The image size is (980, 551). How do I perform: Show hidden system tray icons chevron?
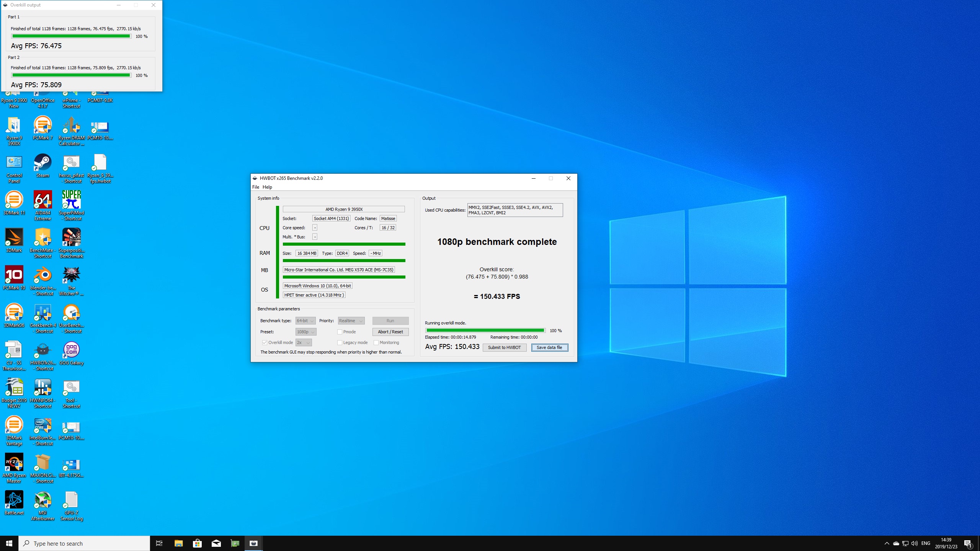(x=887, y=543)
